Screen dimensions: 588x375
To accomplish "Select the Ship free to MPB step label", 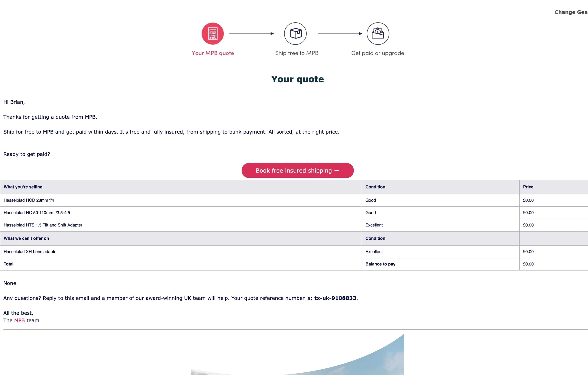I will coord(297,53).
